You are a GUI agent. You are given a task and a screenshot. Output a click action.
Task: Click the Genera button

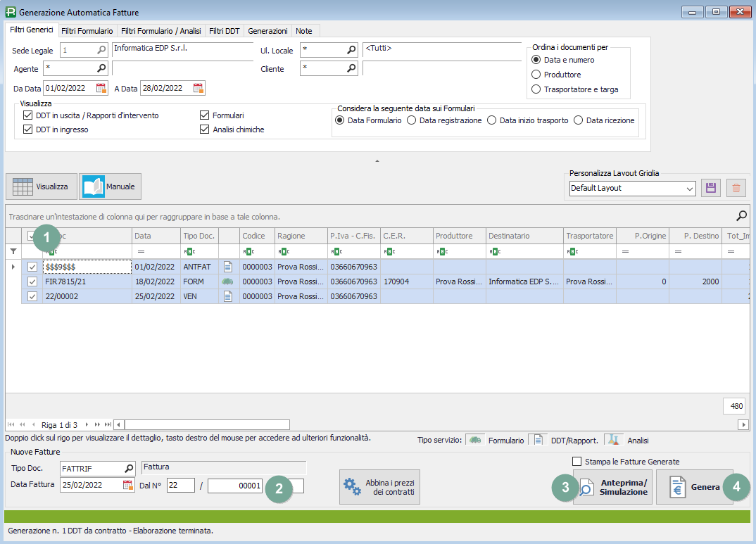click(x=695, y=487)
